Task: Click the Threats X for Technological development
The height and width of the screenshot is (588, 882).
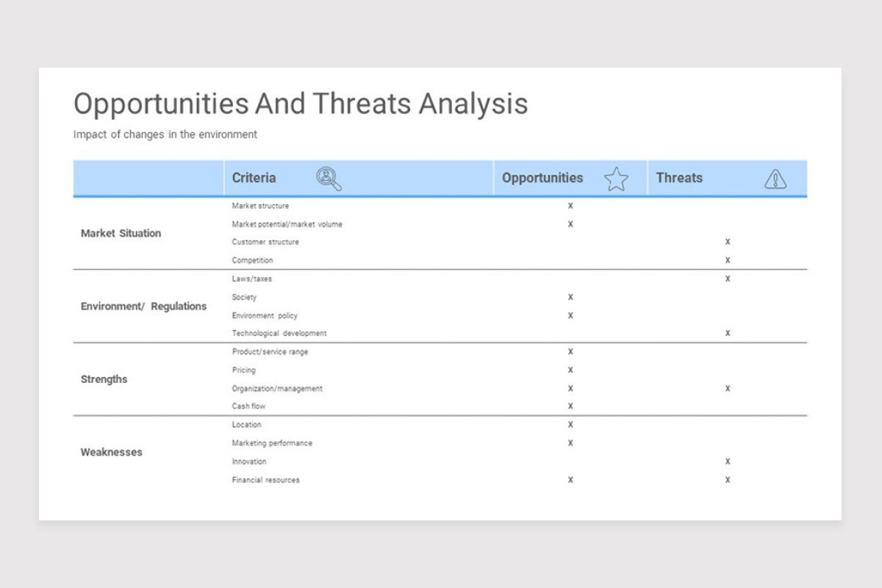Action: pyautogui.click(x=728, y=333)
